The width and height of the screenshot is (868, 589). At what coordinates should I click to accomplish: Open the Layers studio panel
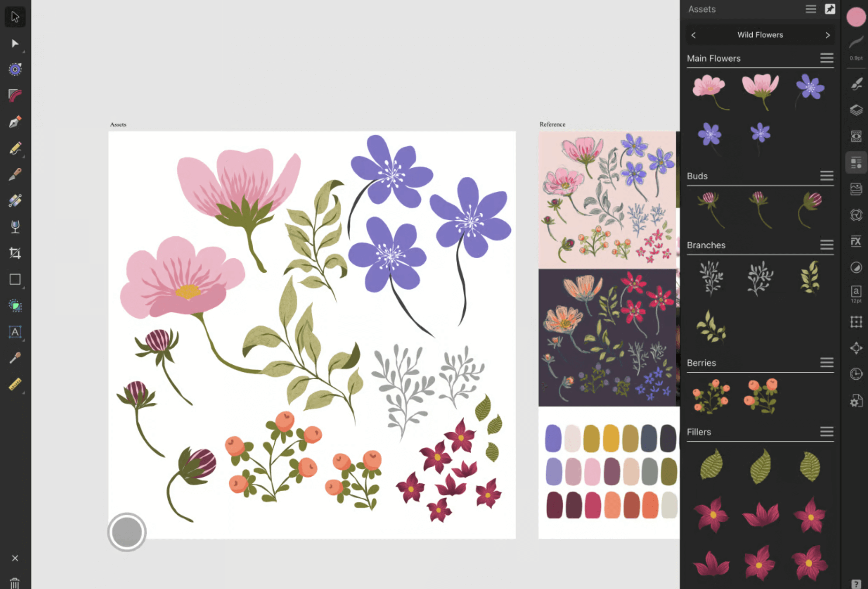point(856,110)
